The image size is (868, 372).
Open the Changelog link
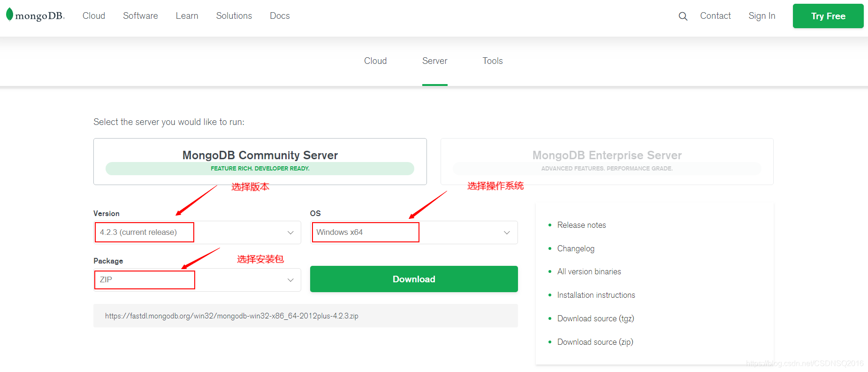click(576, 248)
